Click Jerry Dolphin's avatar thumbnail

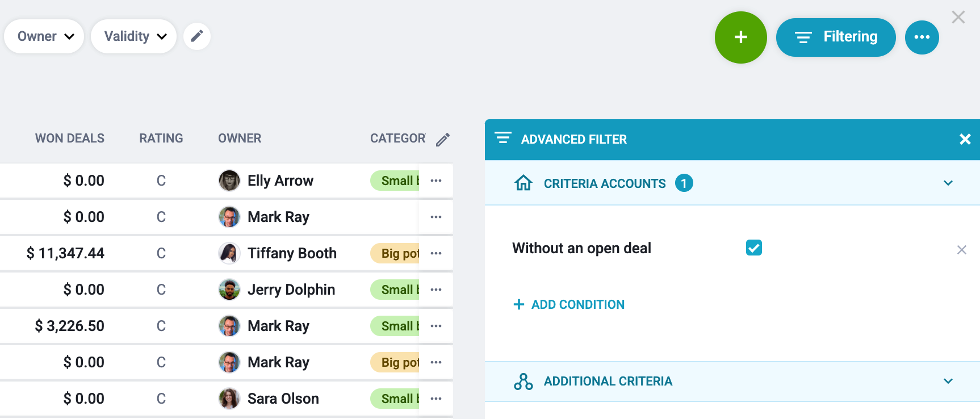[x=229, y=290]
